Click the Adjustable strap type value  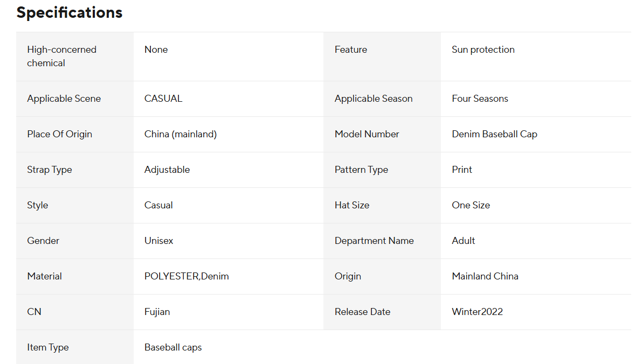click(167, 170)
